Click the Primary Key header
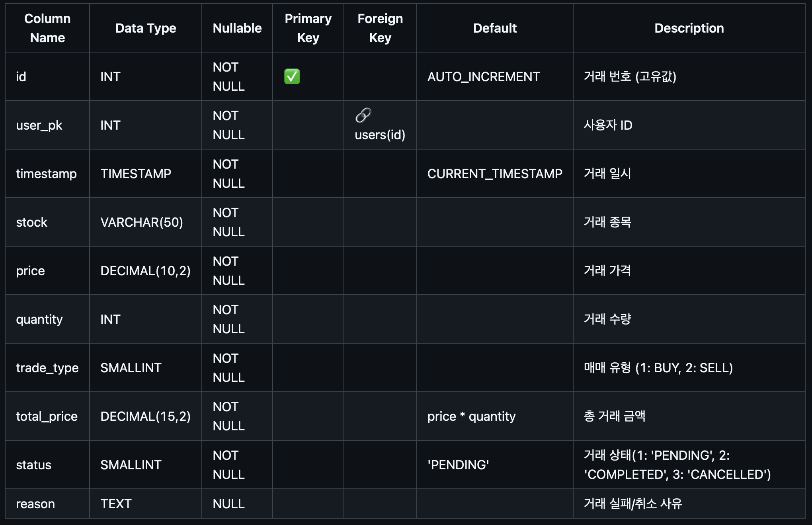 (x=308, y=28)
